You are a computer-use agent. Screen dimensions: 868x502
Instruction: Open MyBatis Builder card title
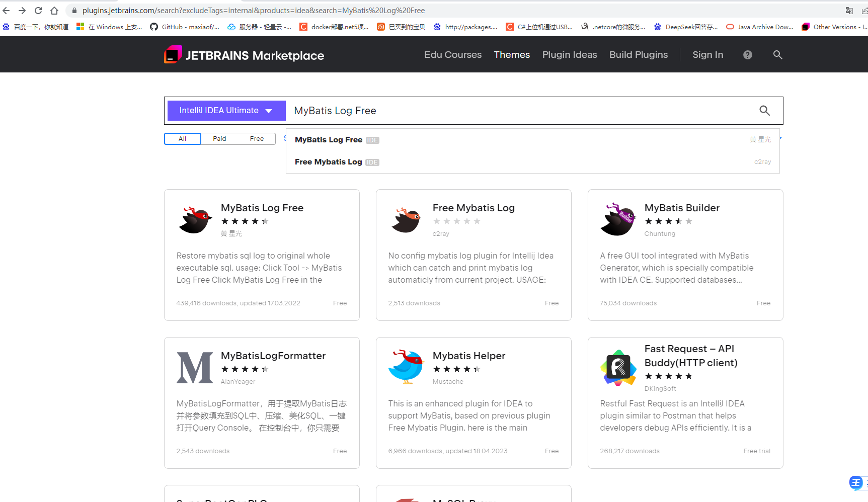point(682,208)
